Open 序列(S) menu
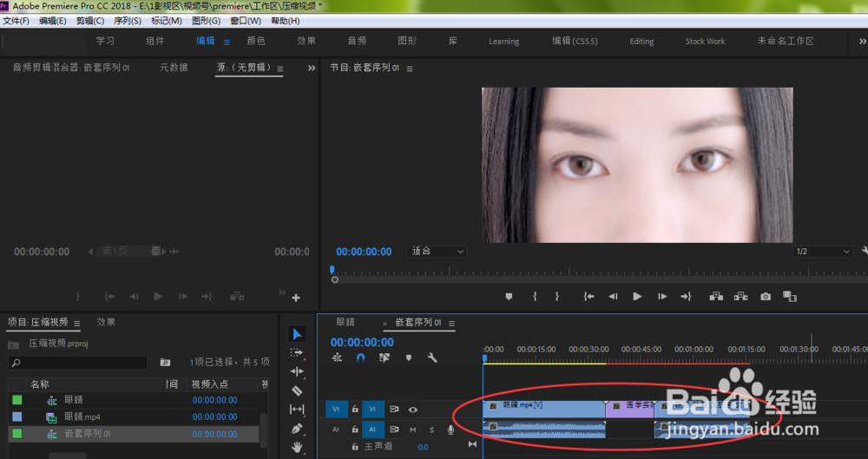This screenshot has width=868, height=459. (128, 21)
